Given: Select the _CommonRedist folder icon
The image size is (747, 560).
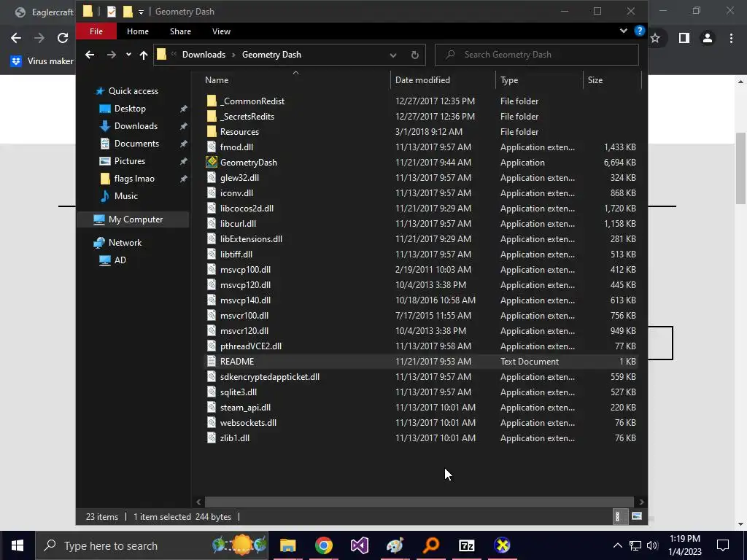Looking at the screenshot, I should 212,101.
